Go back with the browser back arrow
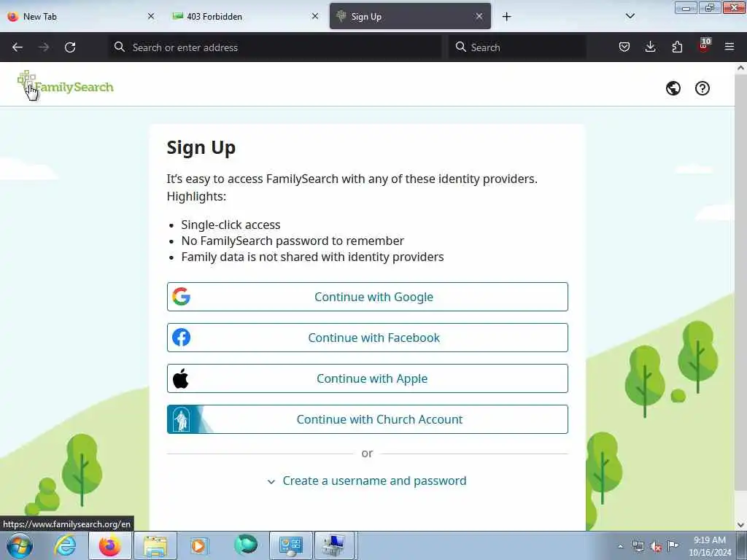This screenshot has height=560, width=747. click(18, 47)
